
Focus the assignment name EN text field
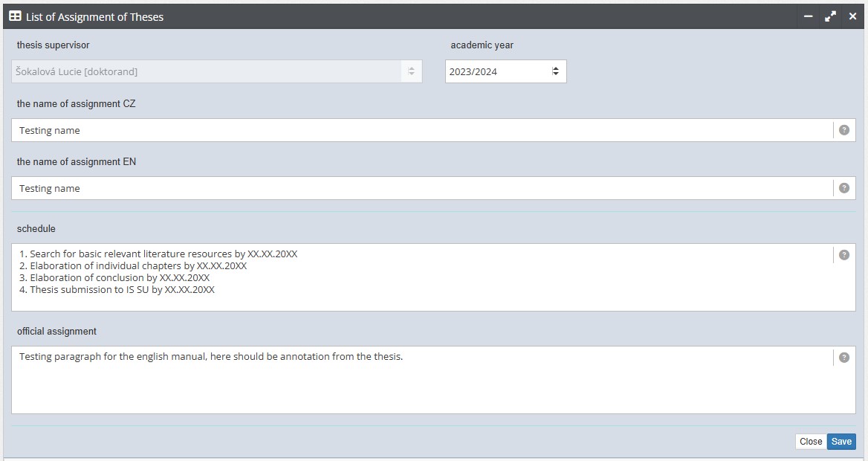422,188
